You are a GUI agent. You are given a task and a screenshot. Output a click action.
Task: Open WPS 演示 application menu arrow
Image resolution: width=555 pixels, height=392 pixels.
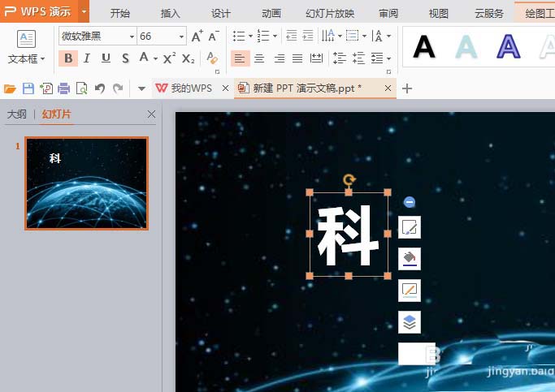pos(84,11)
